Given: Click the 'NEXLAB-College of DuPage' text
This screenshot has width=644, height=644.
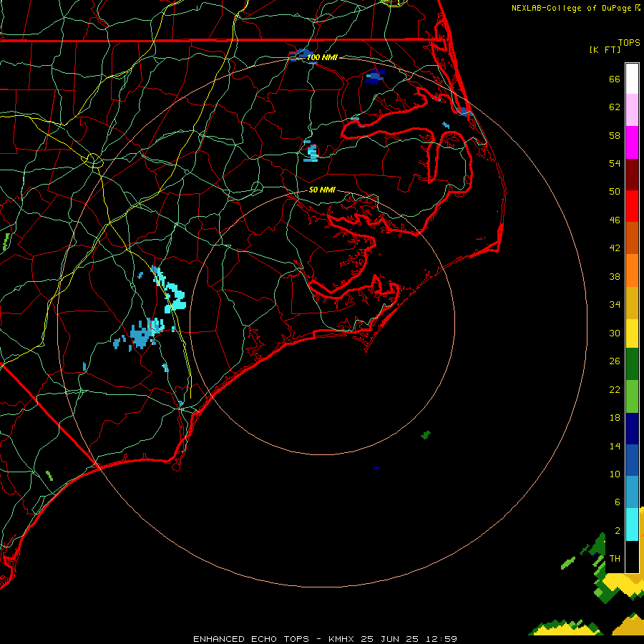Looking at the screenshot, I should tap(572, 8).
